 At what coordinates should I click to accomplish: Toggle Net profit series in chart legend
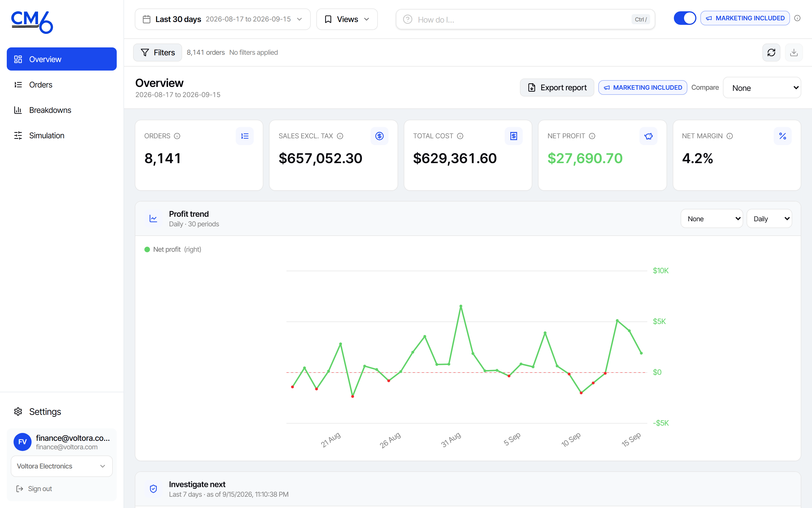(173, 249)
